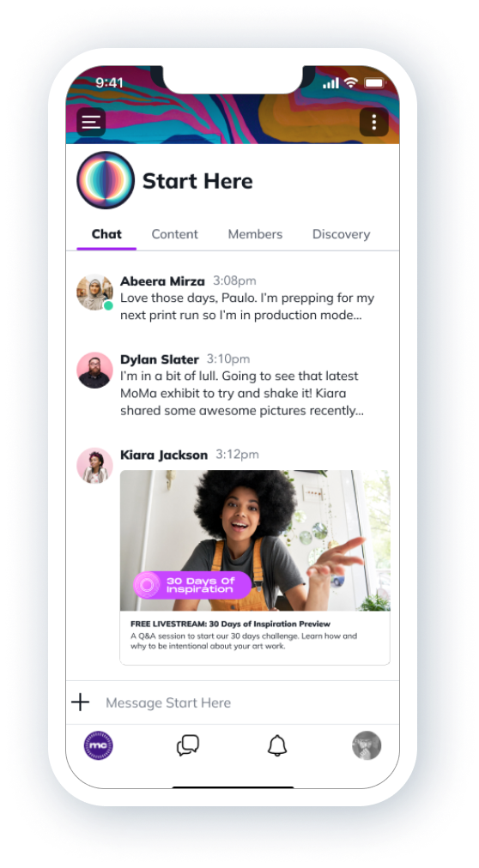Click the Dylan Slater name
This screenshot has width=479, height=868.
click(x=160, y=359)
